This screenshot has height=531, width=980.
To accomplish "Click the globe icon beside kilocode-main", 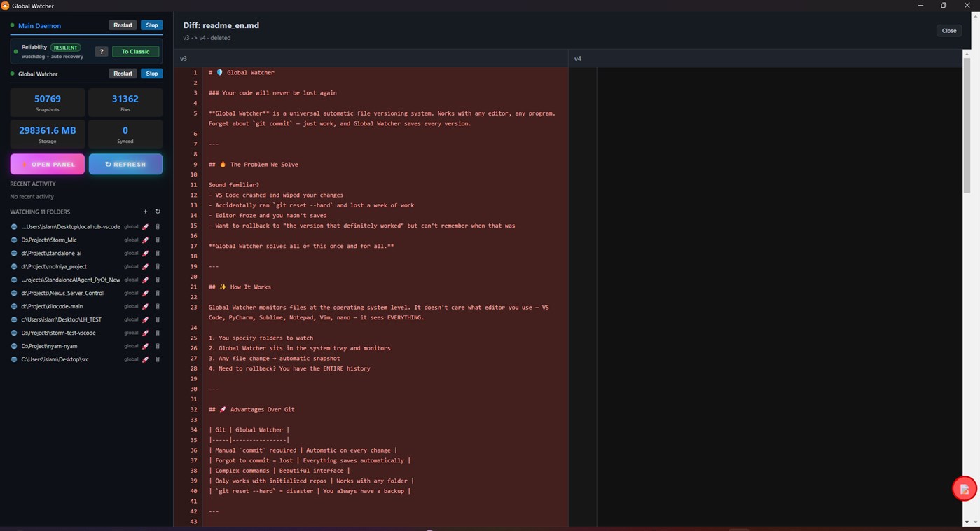I will (x=14, y=307).
